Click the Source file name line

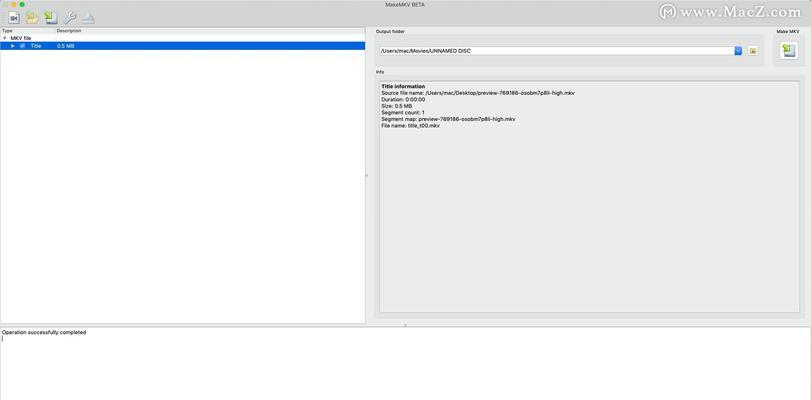(478, 93)
